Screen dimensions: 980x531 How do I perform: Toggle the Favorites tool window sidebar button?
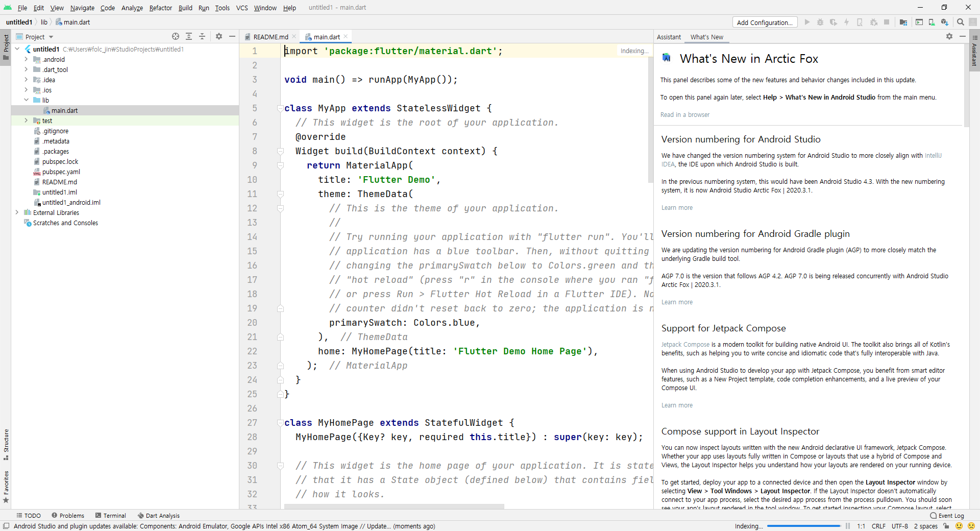tap(6, 487)
